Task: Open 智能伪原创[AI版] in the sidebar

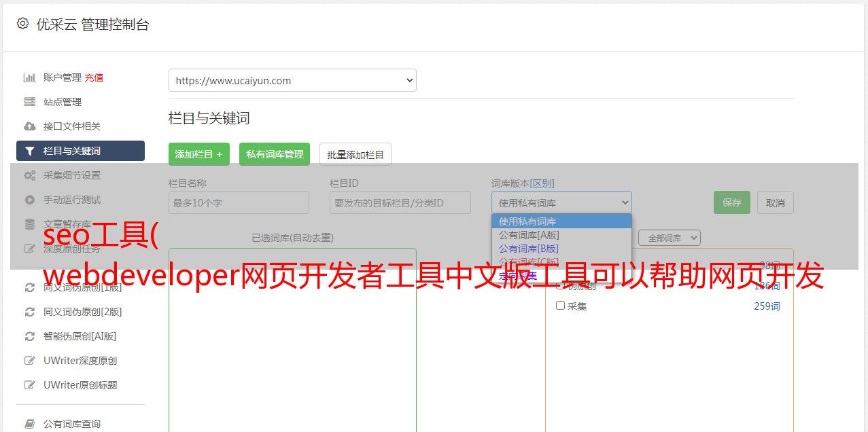Action: pyautogui.click(x=80, y=336)
